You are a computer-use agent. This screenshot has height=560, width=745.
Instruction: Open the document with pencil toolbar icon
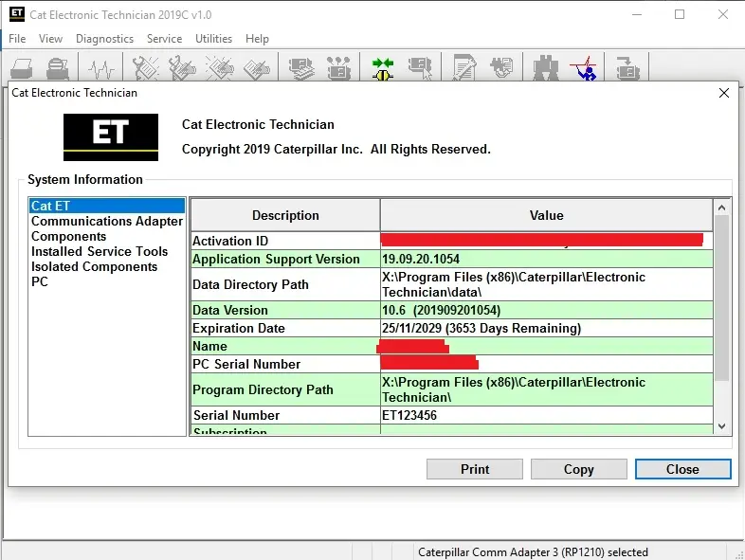[464, 68]
